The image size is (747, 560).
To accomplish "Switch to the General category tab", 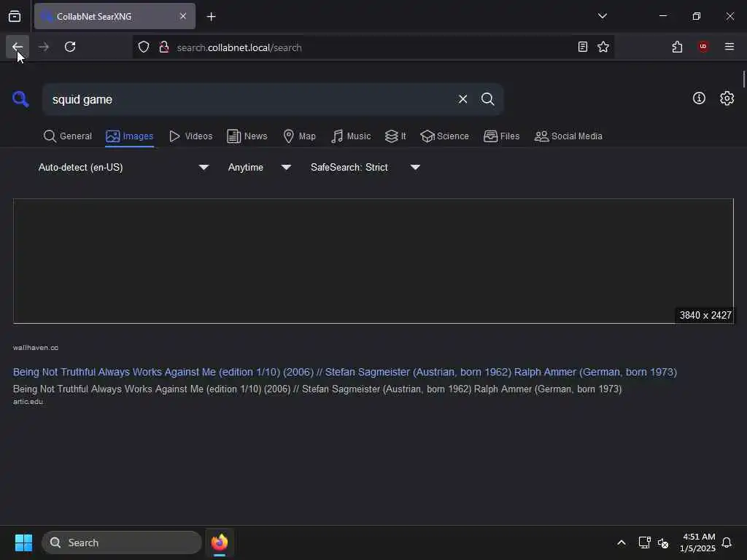I will [x=67, y=136].
